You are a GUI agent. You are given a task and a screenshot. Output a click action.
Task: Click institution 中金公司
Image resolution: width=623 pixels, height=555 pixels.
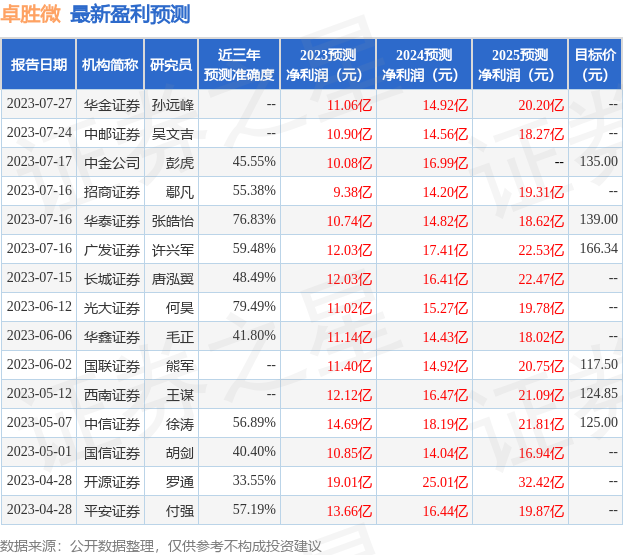112,163
